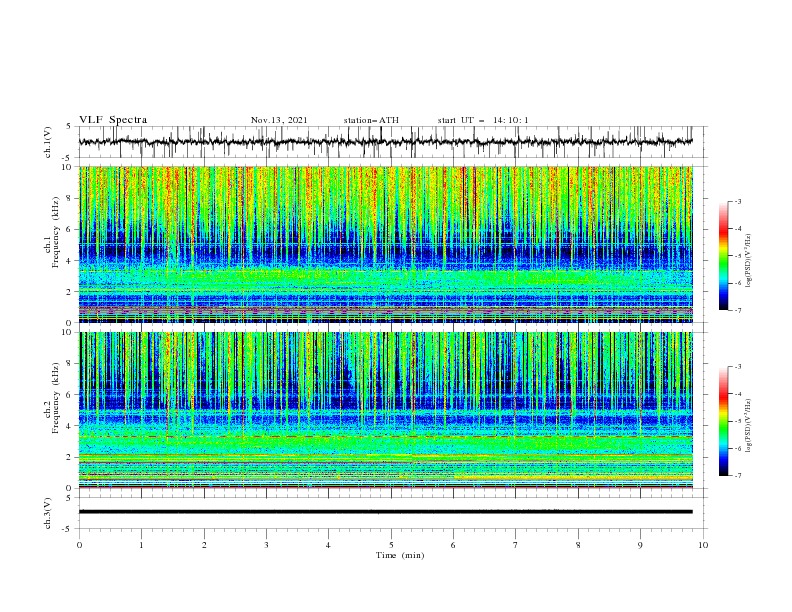Click the ch.2 "Frequency (kHz)" axis label

pyautogui.click(x=55, y=398)
